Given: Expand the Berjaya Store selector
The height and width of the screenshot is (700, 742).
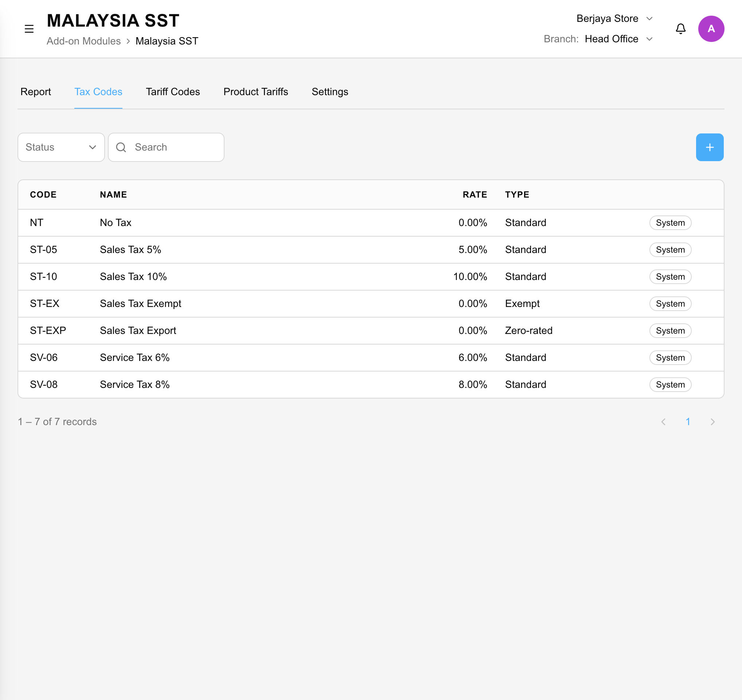Looking at the screenshot, I should [614, 18].
